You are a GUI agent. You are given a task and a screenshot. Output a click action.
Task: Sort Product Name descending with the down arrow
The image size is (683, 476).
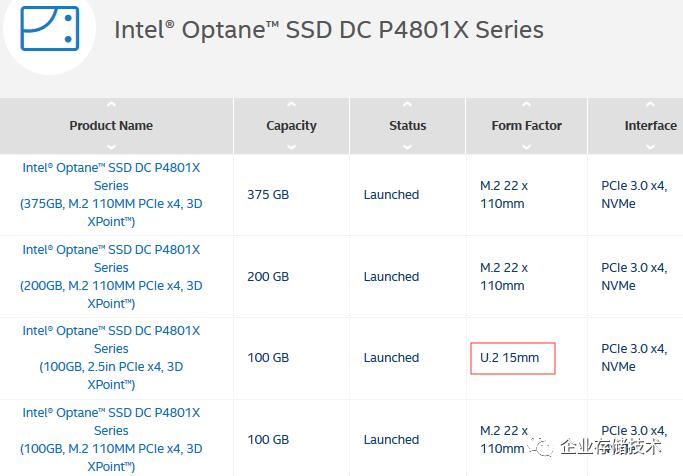pos(111,146)
